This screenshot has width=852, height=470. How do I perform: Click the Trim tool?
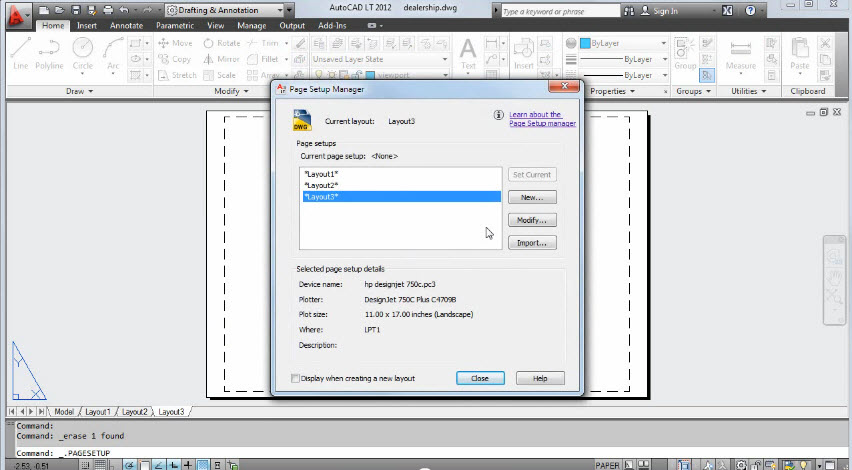[x=263, y=43]
